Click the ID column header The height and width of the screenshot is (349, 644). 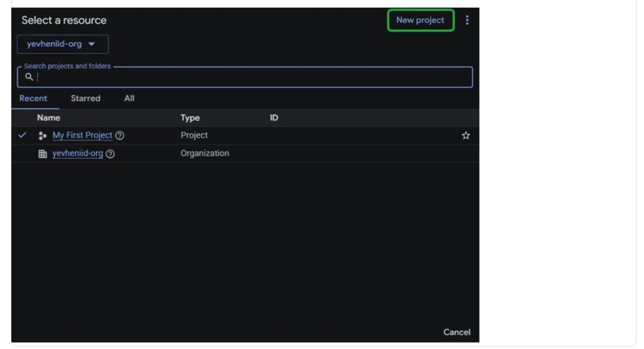[274, 117]
